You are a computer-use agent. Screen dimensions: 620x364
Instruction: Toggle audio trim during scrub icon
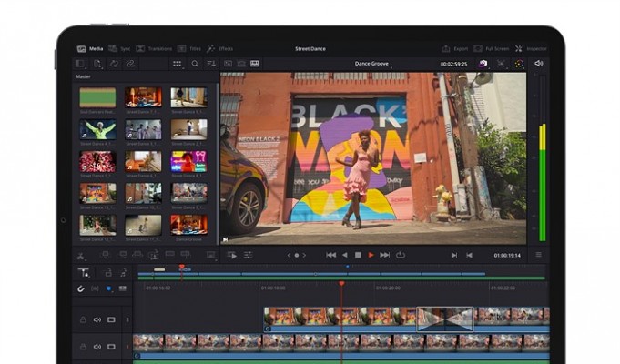95,288
